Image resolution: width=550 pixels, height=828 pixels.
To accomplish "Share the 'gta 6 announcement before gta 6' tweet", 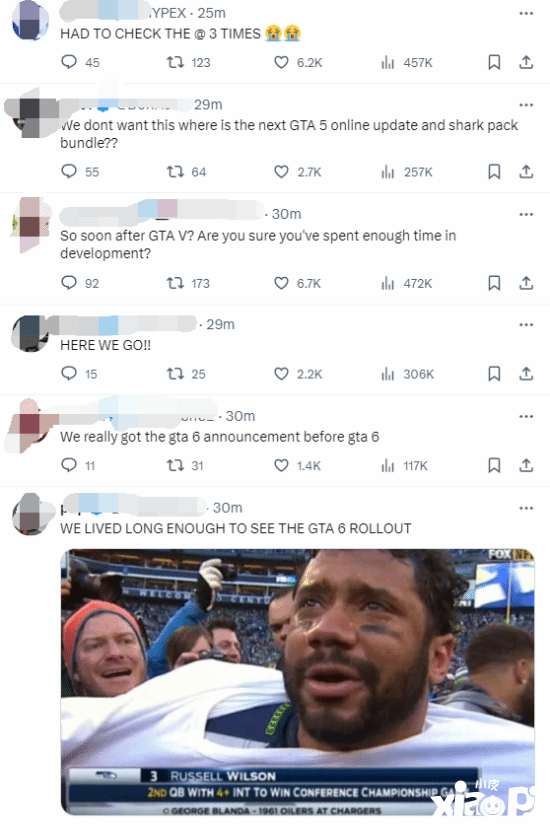I will [x=526, y=465].
